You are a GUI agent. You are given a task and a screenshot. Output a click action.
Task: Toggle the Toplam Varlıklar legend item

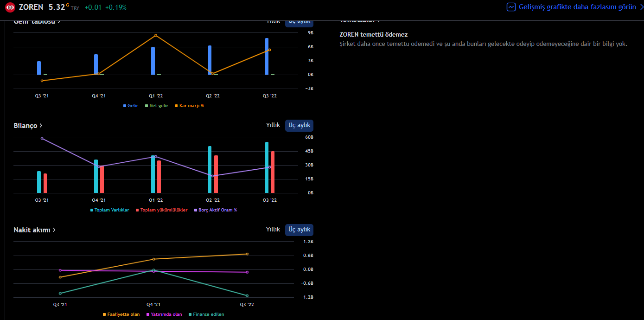(109, 210)
